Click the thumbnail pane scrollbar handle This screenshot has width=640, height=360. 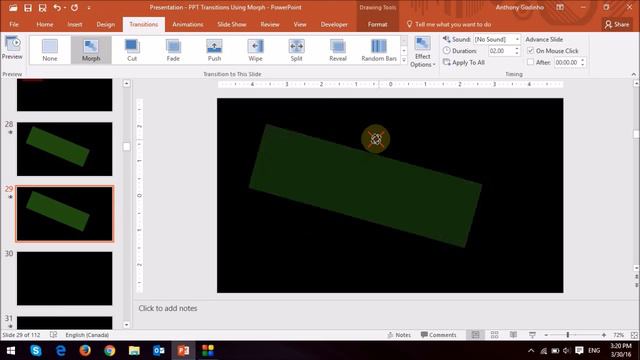[x=127, y=147]
